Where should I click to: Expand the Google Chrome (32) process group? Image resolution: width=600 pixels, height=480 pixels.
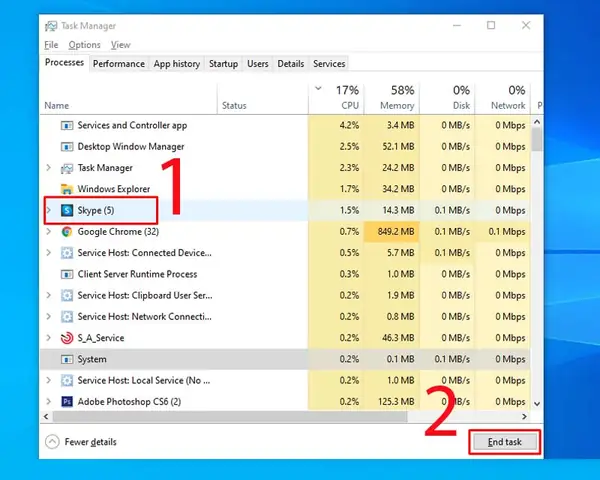coord(49,232)
